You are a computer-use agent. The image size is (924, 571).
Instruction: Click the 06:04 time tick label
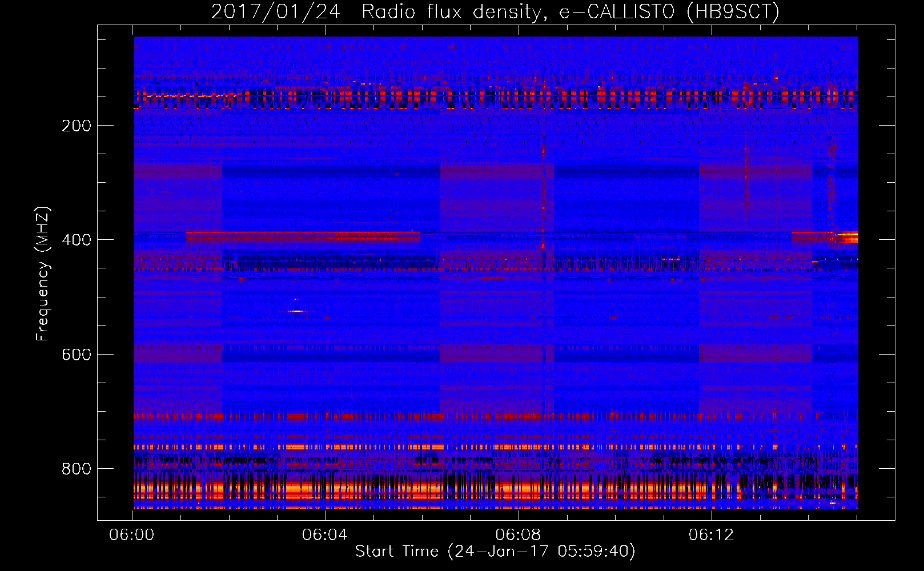325,535
